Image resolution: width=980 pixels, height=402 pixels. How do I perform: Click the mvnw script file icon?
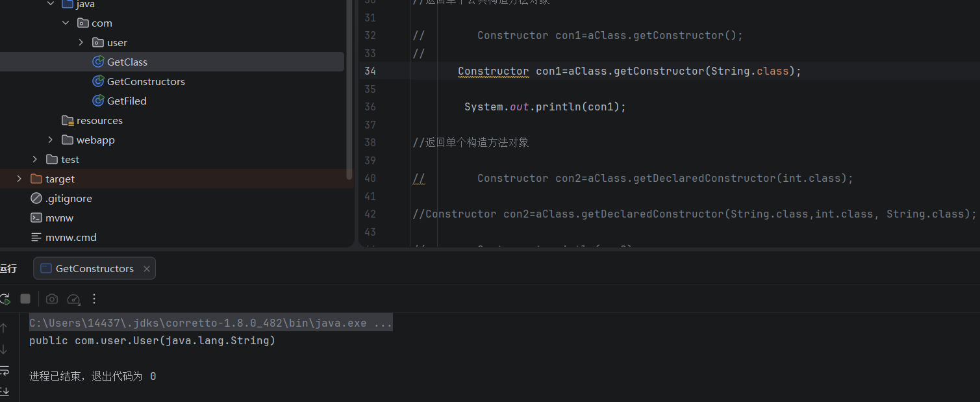click(36, 218)
